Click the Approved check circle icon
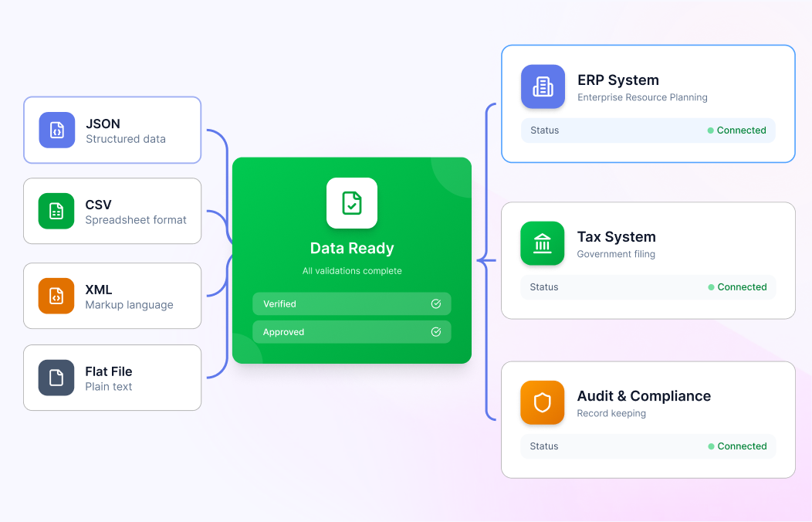This screenshot has height=522, width=812. 436,332
